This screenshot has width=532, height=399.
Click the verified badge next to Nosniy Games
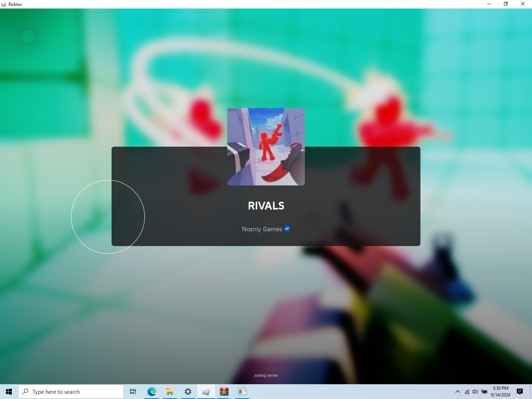[287, 229]
